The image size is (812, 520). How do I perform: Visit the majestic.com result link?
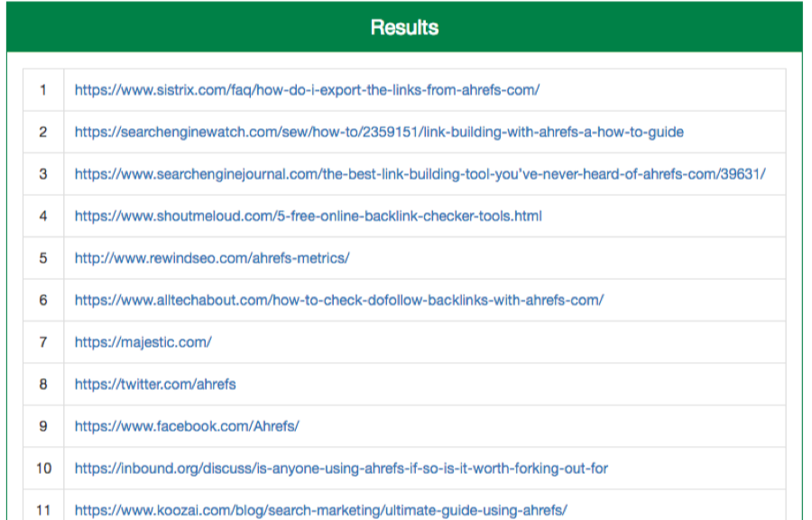point(143,342)
